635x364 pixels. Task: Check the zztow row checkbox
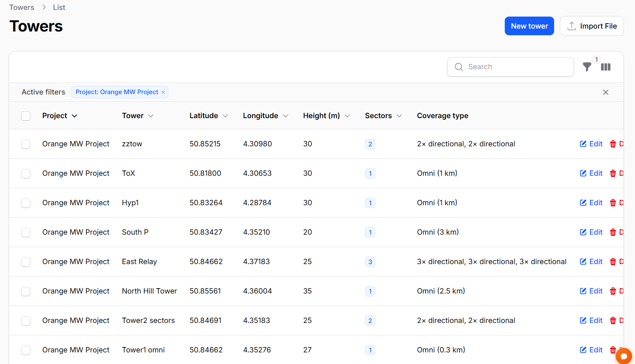[x=26, y=144]
